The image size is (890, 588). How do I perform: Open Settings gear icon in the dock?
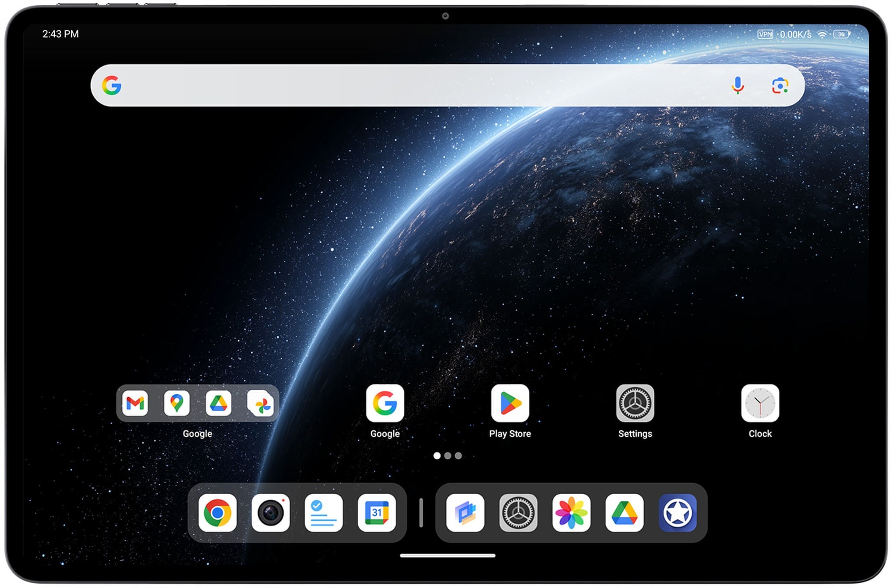click(x=518, y=513)
